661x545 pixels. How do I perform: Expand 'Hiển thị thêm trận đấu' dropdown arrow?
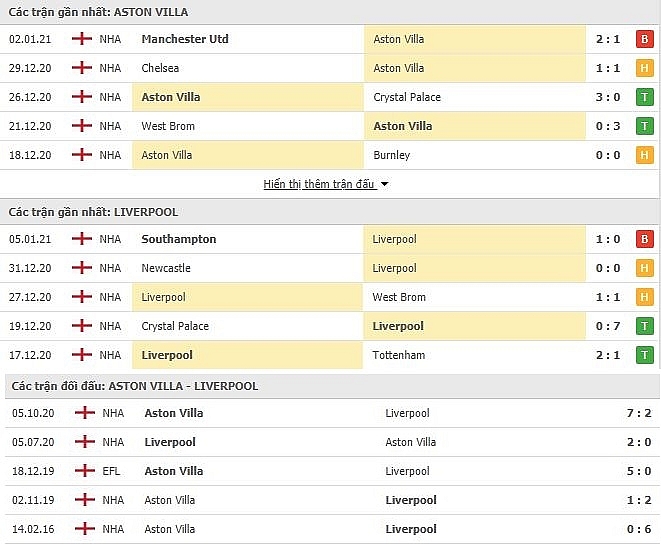(384, 184)
